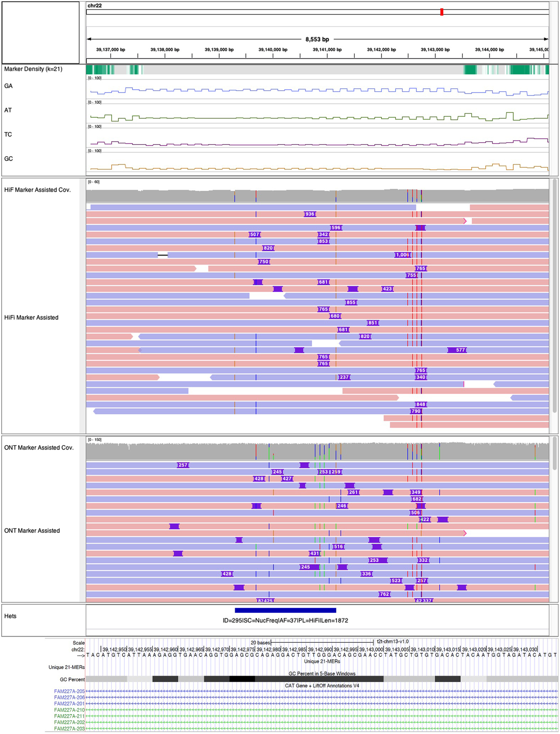Image resolution: width=560 pixels, height=734 pixels.
Task: Select the HiF Marker Assisted Cov. track label
Action: 37,190
